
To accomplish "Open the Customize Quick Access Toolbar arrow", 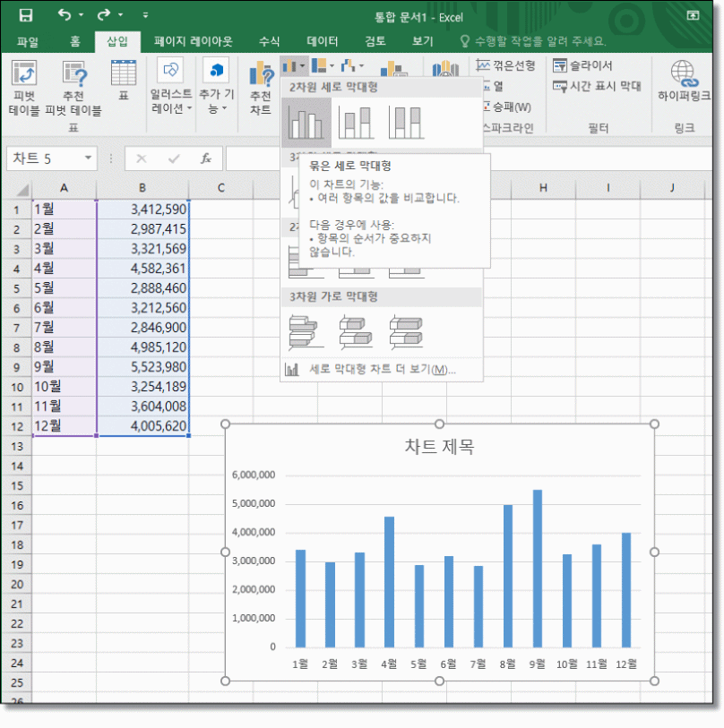I will pos(145,15).
